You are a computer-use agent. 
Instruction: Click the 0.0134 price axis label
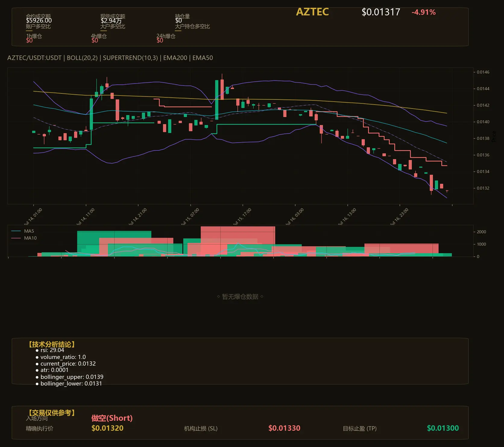(x=483, y=172)
